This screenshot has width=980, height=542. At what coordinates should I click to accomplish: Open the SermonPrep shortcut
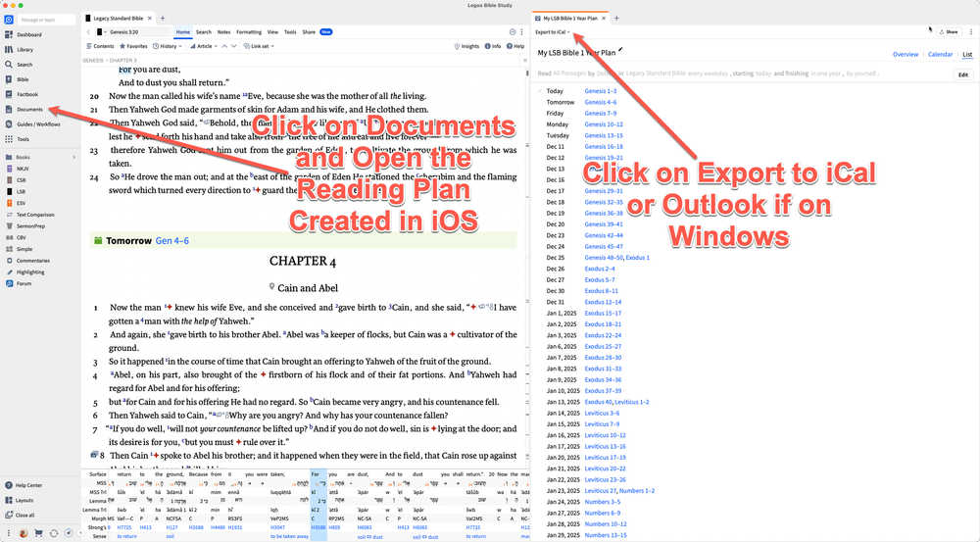pyautogui.click(x=25, y=226)
